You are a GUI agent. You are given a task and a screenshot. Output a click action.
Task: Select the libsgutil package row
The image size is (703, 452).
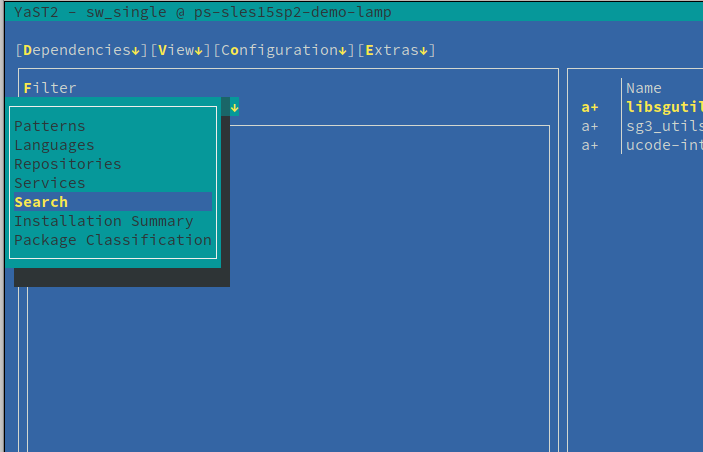coord(642,107)
